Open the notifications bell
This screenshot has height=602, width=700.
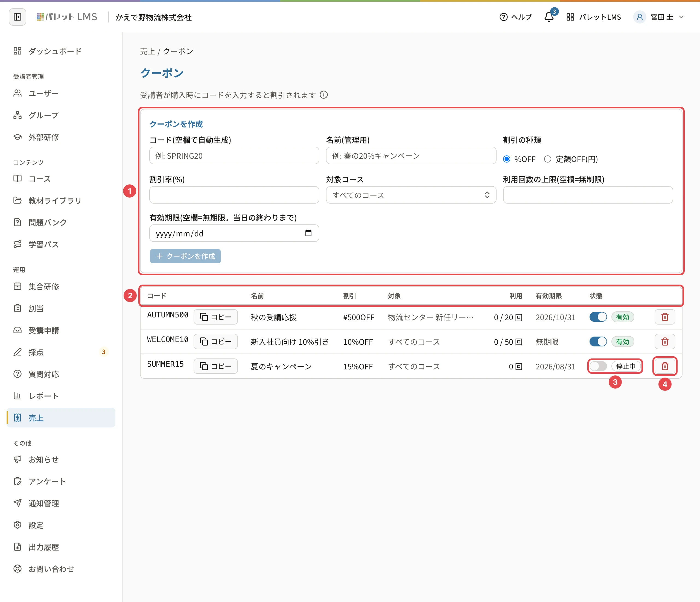(x=549, y=17)
